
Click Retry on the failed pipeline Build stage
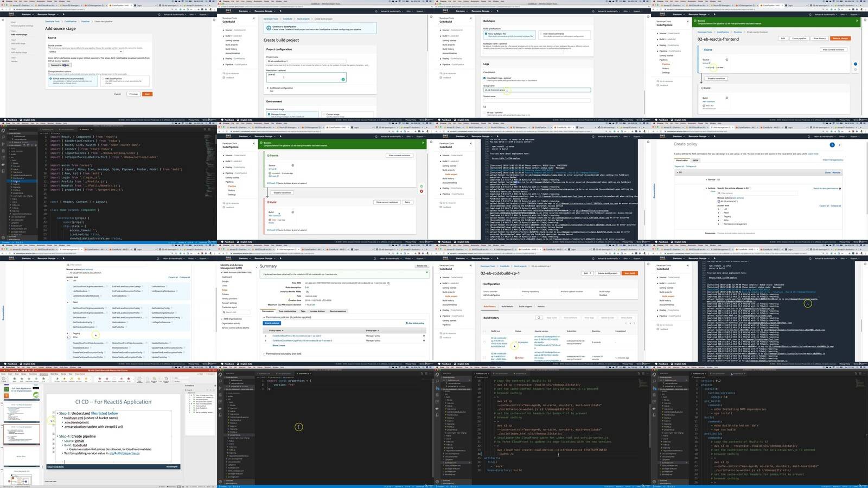(407, 202)
